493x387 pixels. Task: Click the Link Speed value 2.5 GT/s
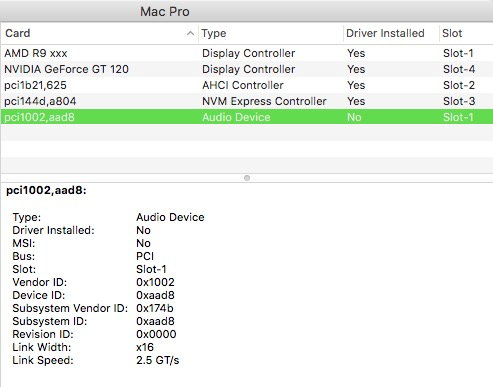[158, 360]
